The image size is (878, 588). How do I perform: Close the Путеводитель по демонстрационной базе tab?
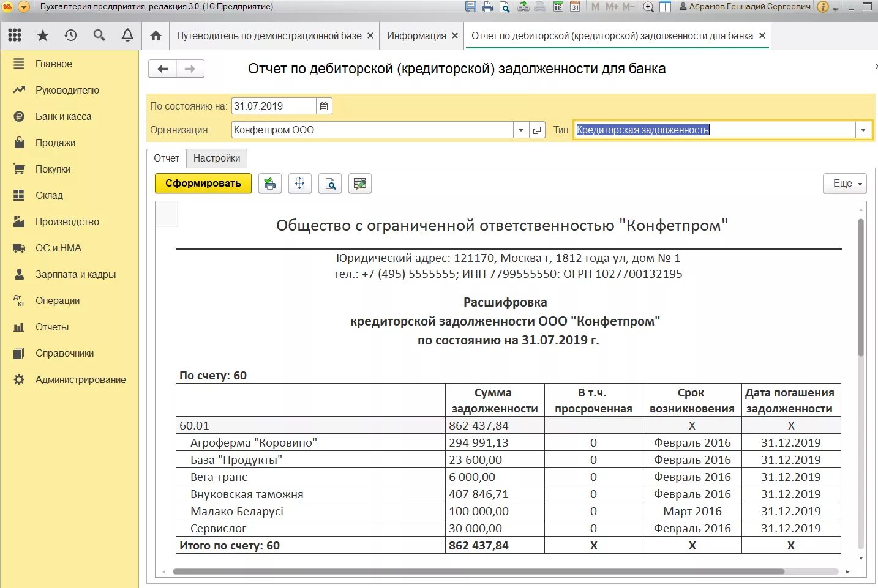coord(370,35)
